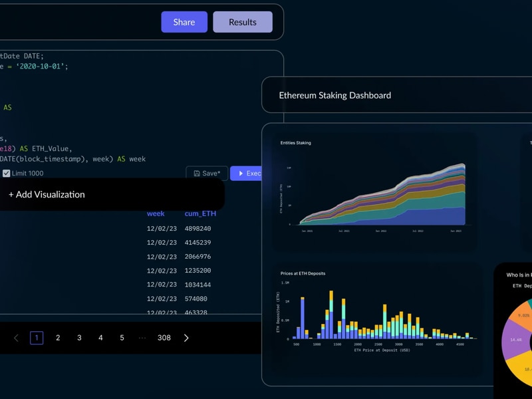This screenshot has height=399, width=532.
Task: Open page 3 of results
Action: point(79,338)
